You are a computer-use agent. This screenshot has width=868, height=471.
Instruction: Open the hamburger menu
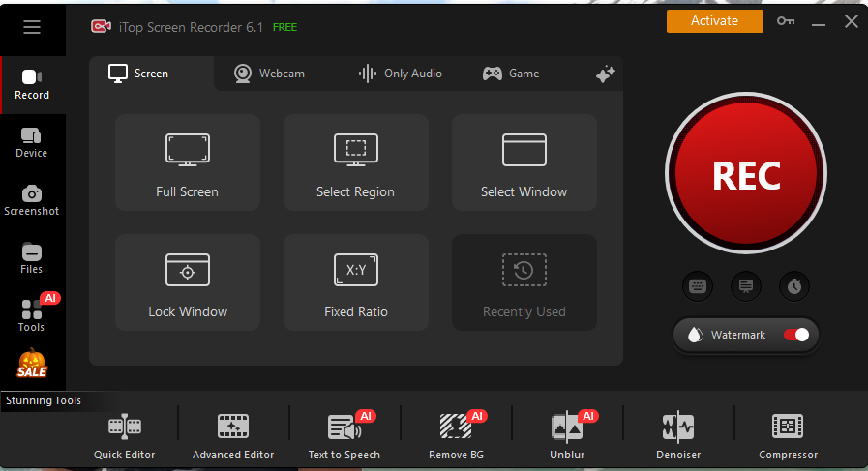32,27
